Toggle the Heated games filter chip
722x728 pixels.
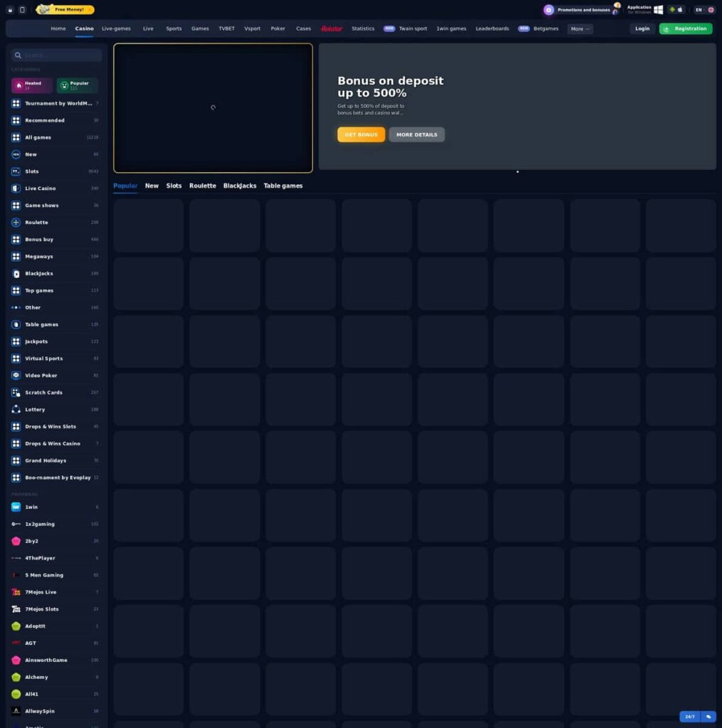click(x=31, y=85)
